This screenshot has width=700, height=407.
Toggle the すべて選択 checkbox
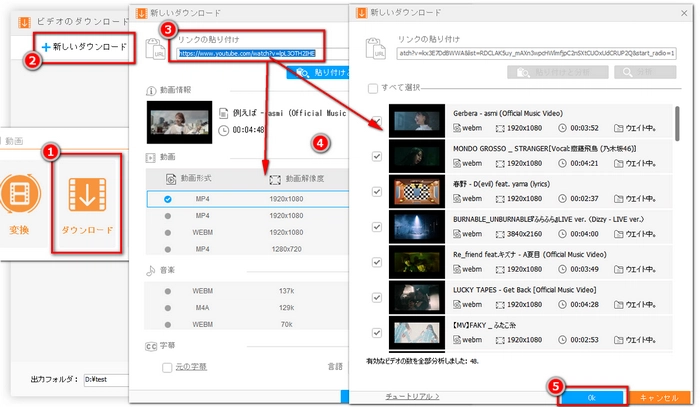(373, 88)
